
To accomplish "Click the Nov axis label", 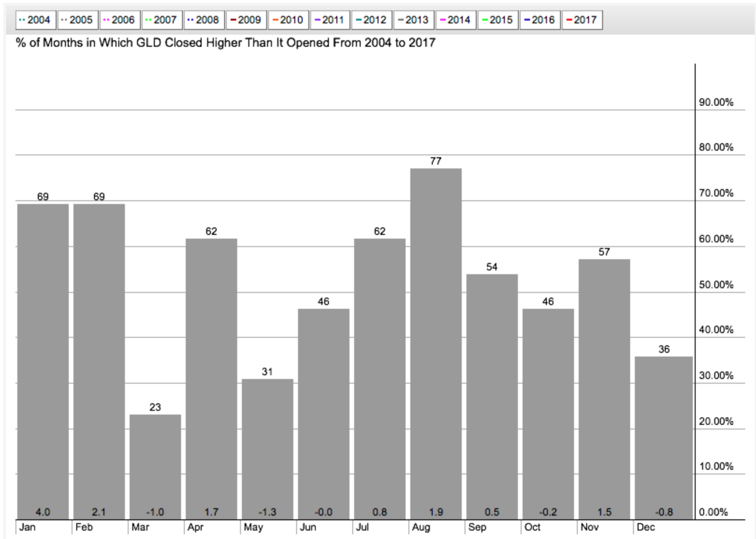I will click(589, 527).
